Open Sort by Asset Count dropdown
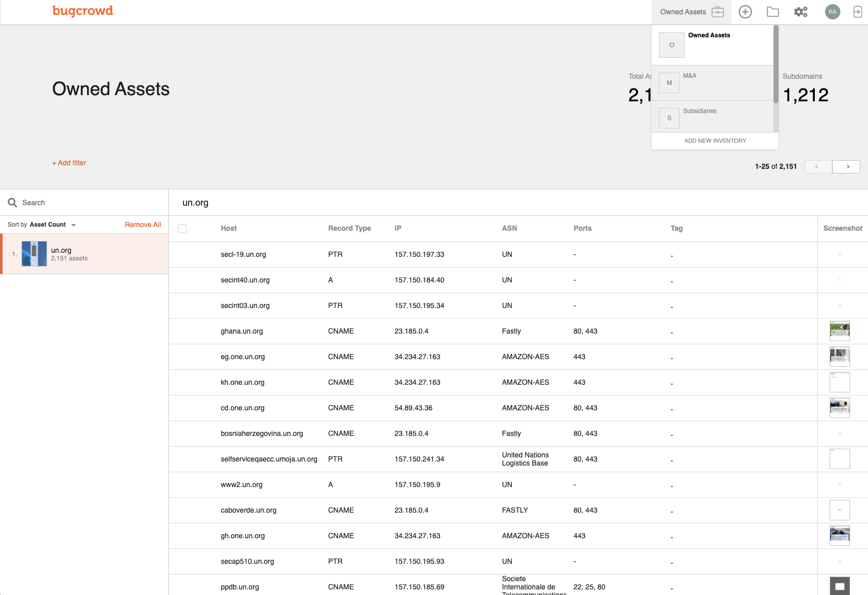This screenshot has width=868, height=595. [42, 225]
